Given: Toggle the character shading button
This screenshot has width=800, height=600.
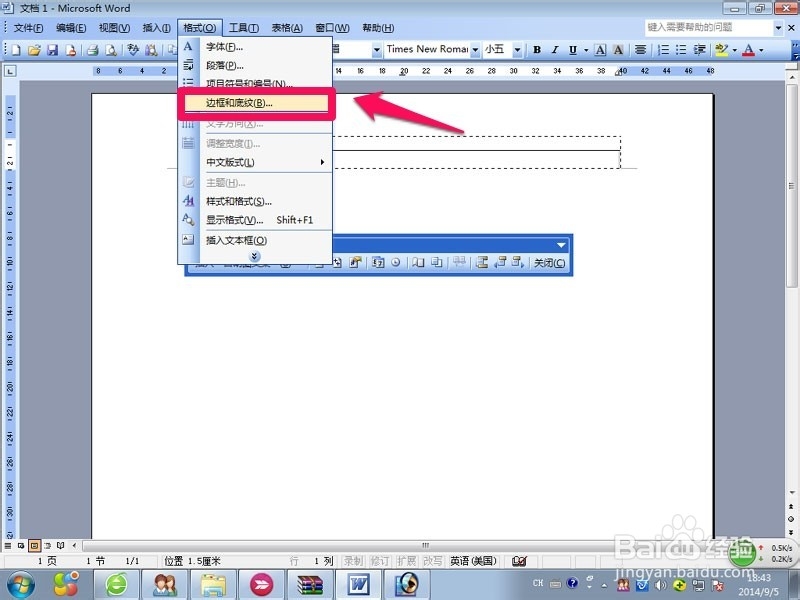Looking at the screenshot, I should (x=618, y=49).
